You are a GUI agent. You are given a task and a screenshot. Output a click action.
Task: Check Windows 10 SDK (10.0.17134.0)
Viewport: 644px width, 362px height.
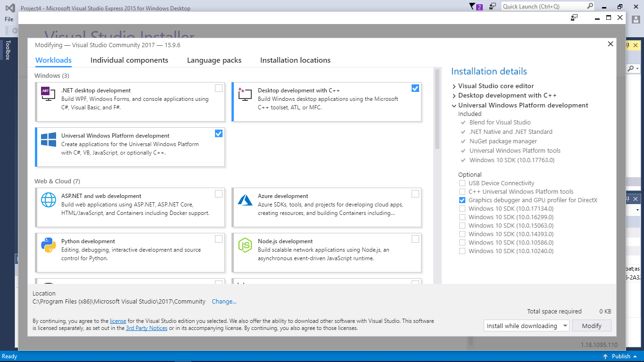tap(462, 208)
